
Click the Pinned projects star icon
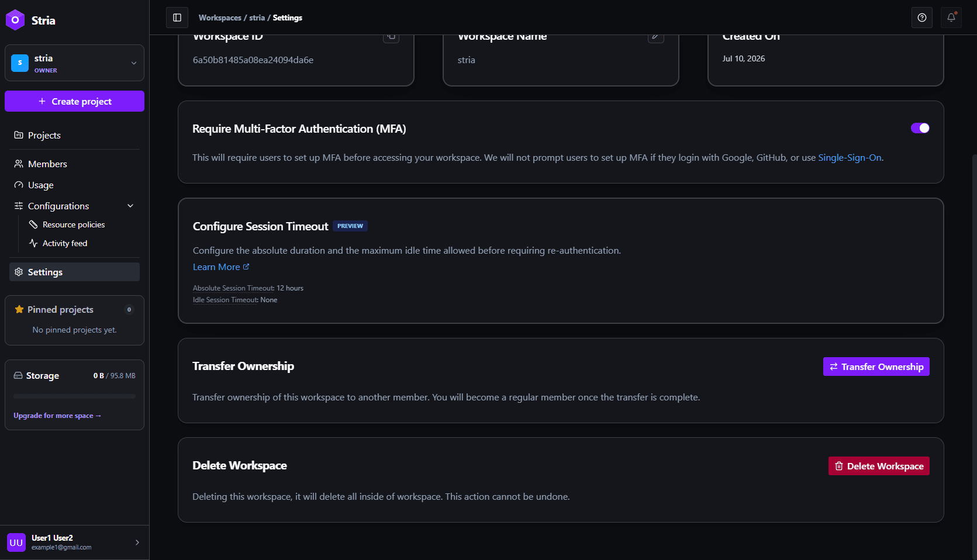coord(19,309)
